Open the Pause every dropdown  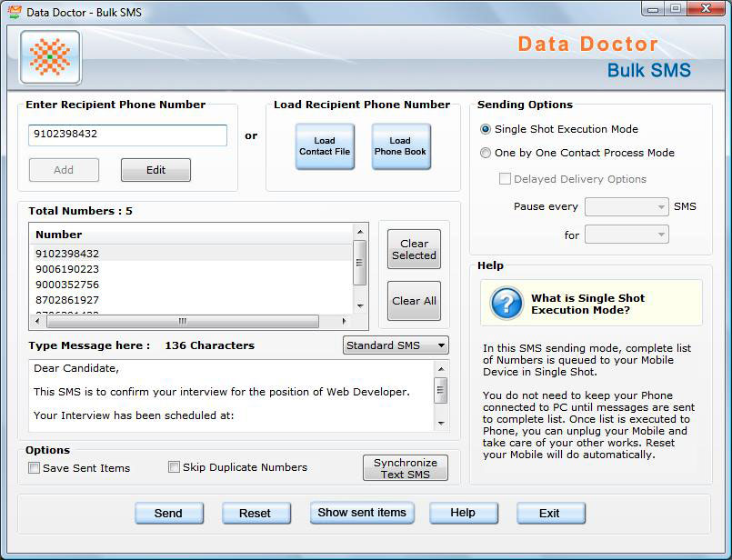point(627,206)
